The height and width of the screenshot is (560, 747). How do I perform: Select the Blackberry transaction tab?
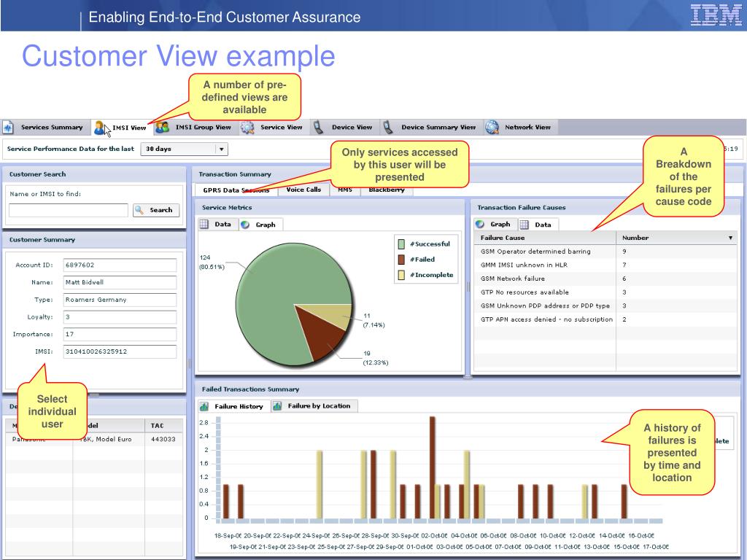[387, 190]
